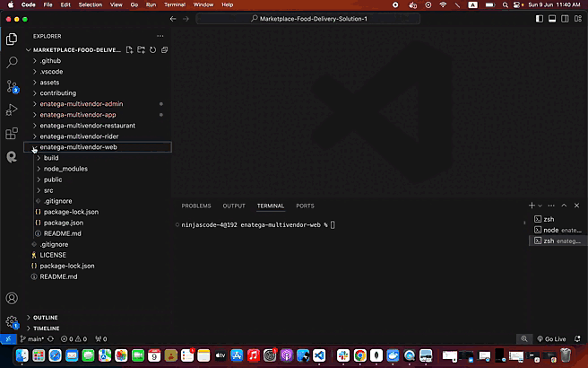The height and width of the screenshot is (368, 588).
Task: Open the Run and Debug view
Action: point(12,110)
